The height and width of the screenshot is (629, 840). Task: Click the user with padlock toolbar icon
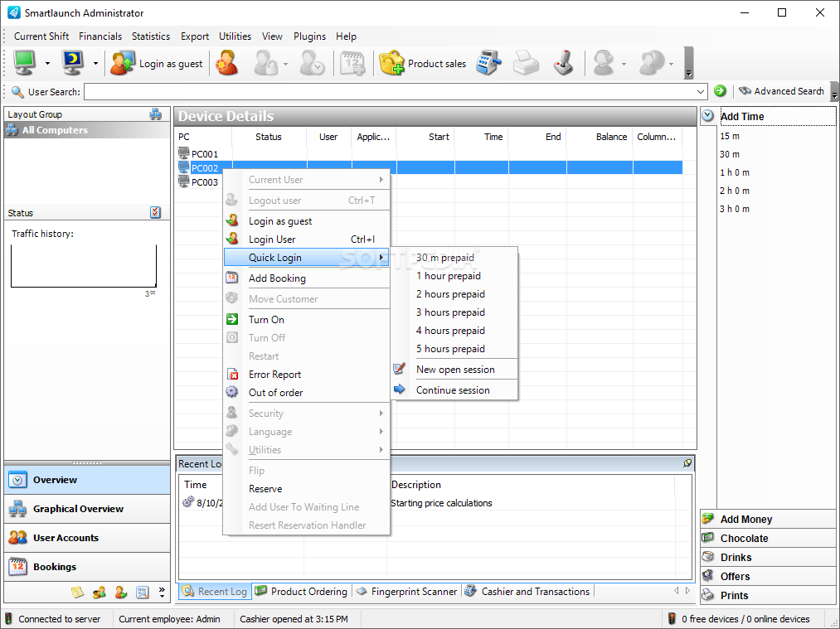(x=265, y=63)
